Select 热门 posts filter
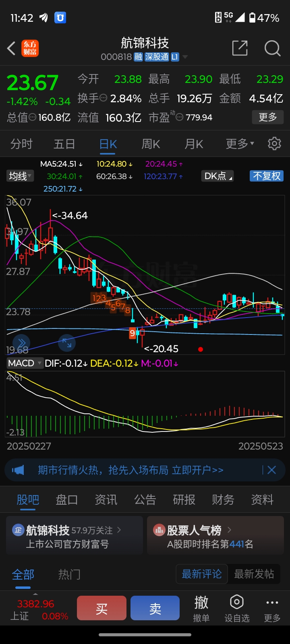The width and height of the screenshot is (290, 644). 69,574
